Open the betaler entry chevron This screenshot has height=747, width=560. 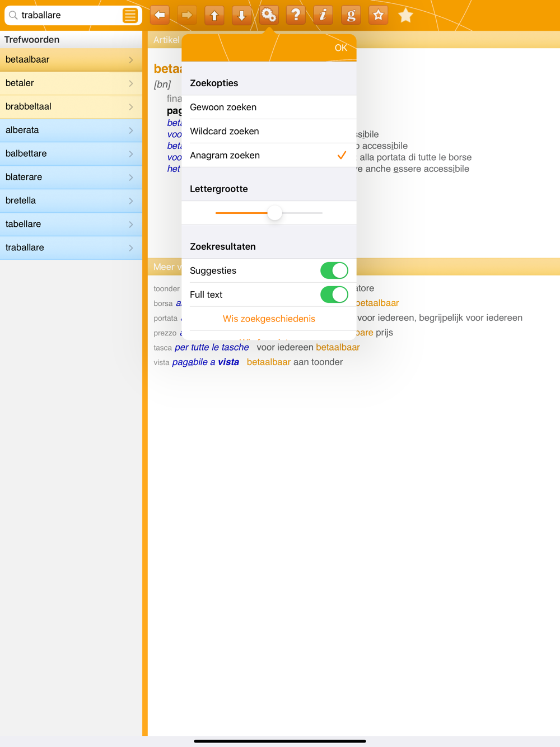tap(131, 83)
